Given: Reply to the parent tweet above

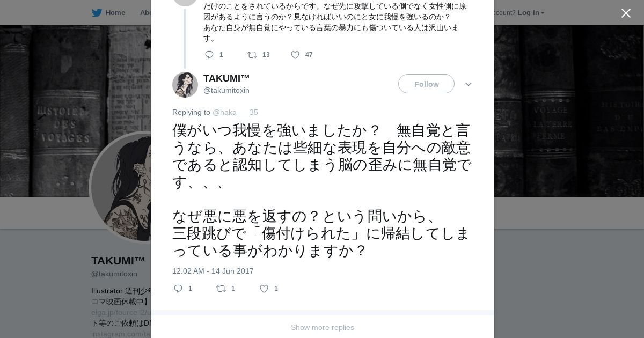Looking at the screenshot, I should 209,55.
